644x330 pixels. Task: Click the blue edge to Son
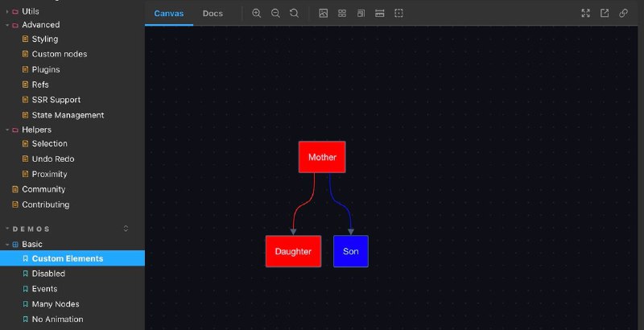(340, 204)
